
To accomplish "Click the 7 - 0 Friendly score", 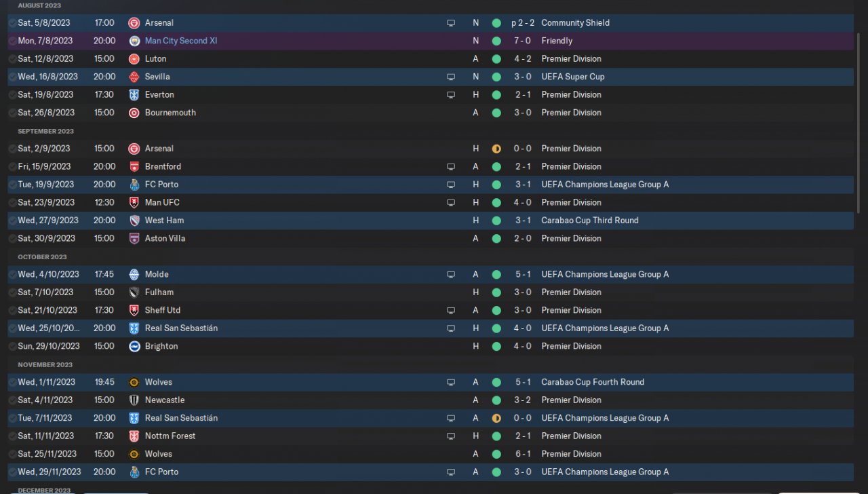I will 522,41.
